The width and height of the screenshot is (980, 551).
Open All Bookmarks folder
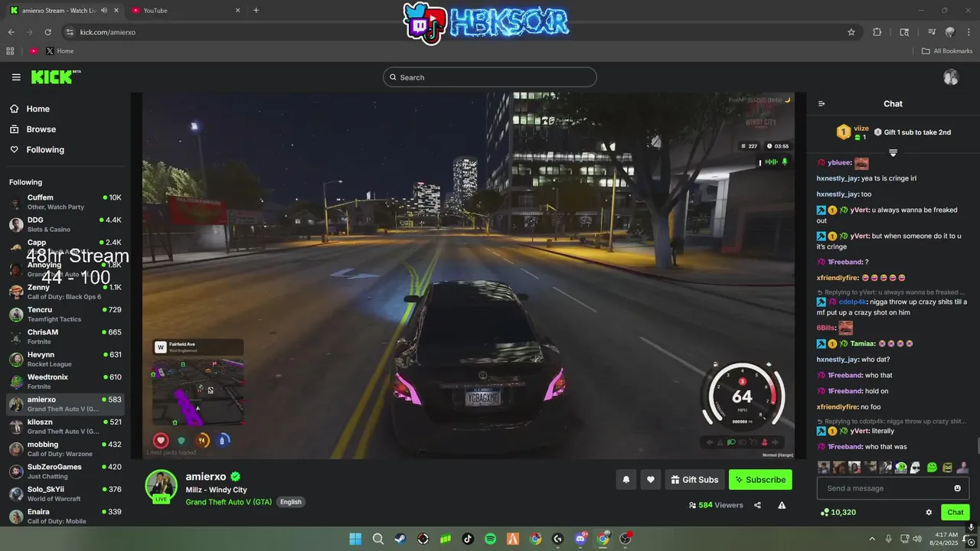click(x=947, y=51)
